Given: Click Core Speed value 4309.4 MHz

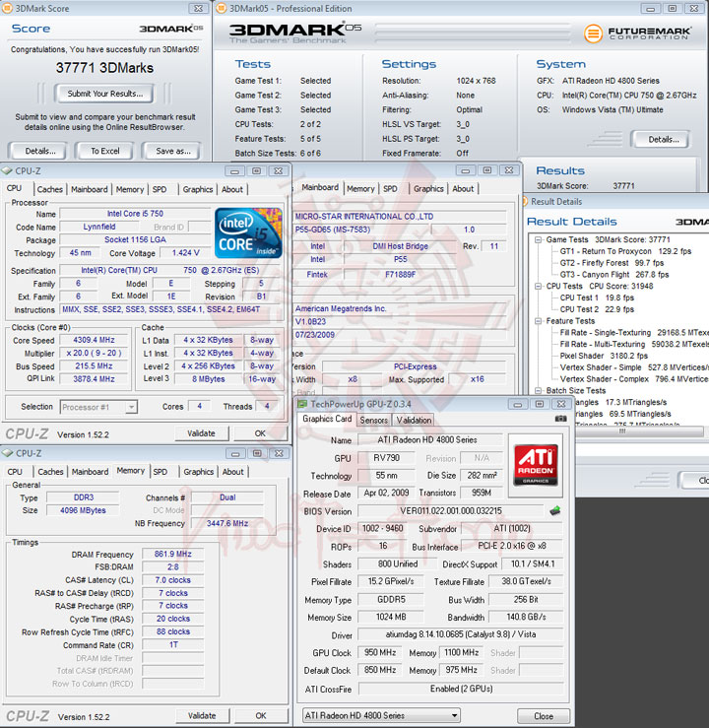Looking at the screenshot, I should click(94, 340).
